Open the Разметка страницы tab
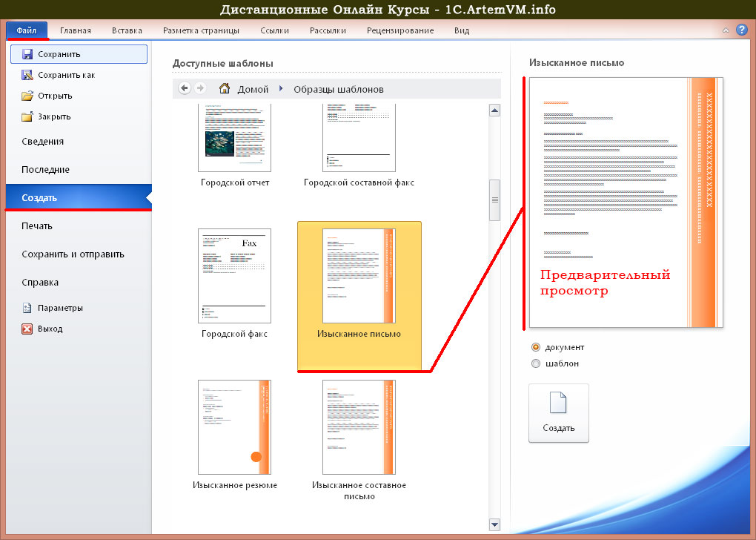756x540 pixels. pyautogui.click(x=201, y=30)
